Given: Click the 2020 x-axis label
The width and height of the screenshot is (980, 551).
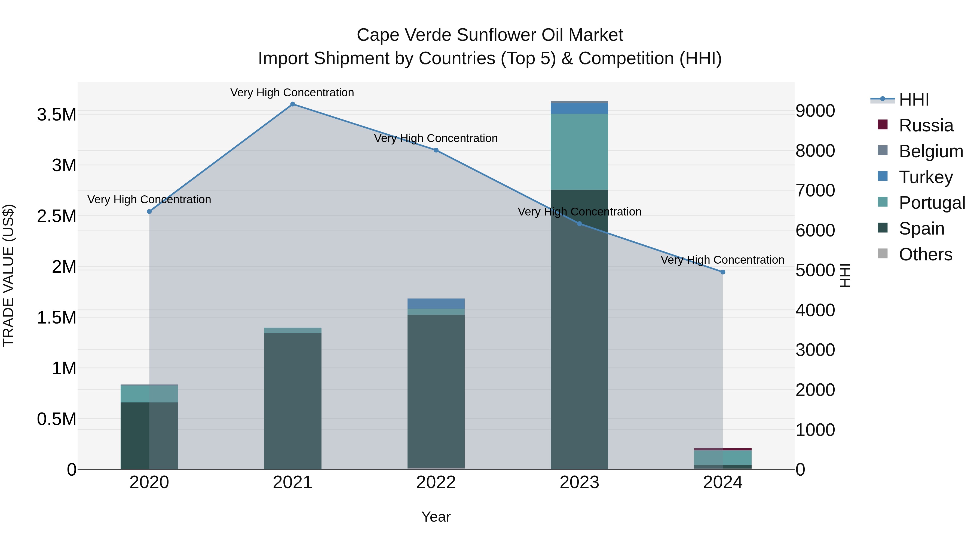Looking at the screenshot, I should (x=149, y=482).
